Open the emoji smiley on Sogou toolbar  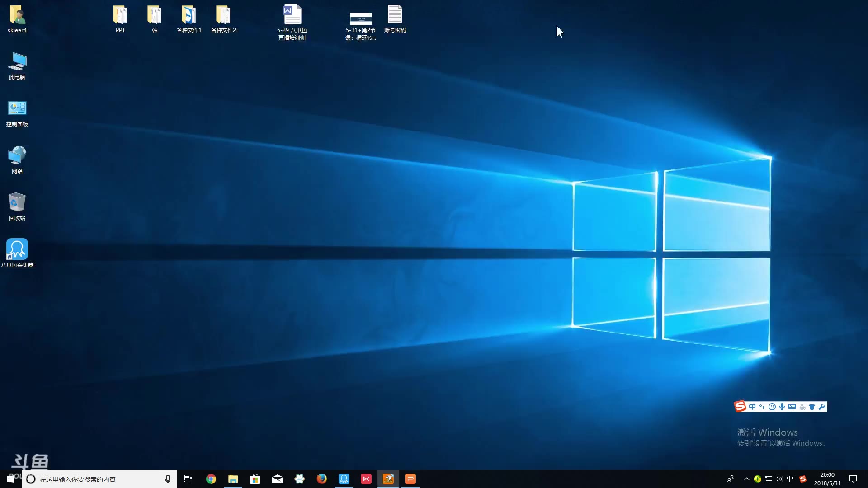pos(772,407)
